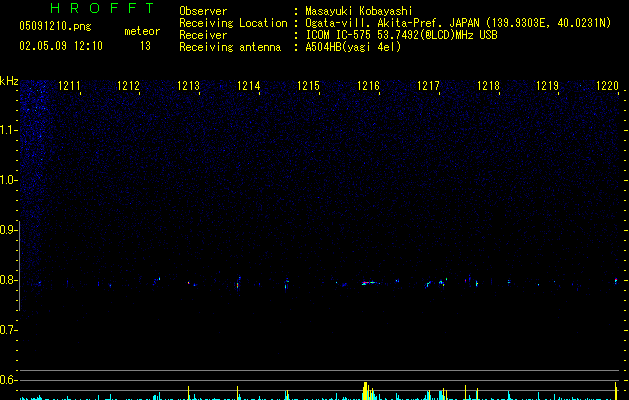Select the meteor count value 13
Screen dimensions: 629x400
click(x=145, y=46)
